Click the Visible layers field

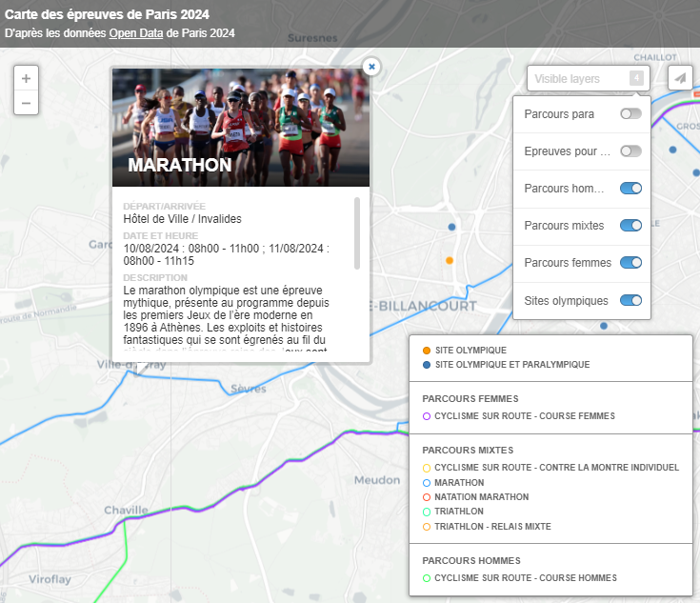577,79
